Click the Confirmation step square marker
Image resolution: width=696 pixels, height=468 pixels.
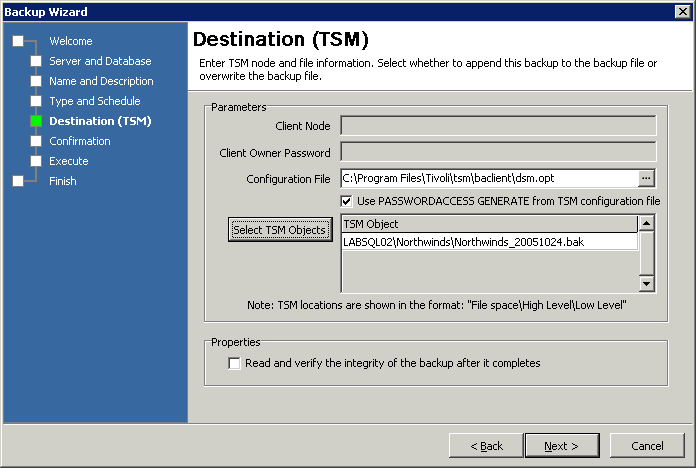pyautogui.click(x=36, y=141)
